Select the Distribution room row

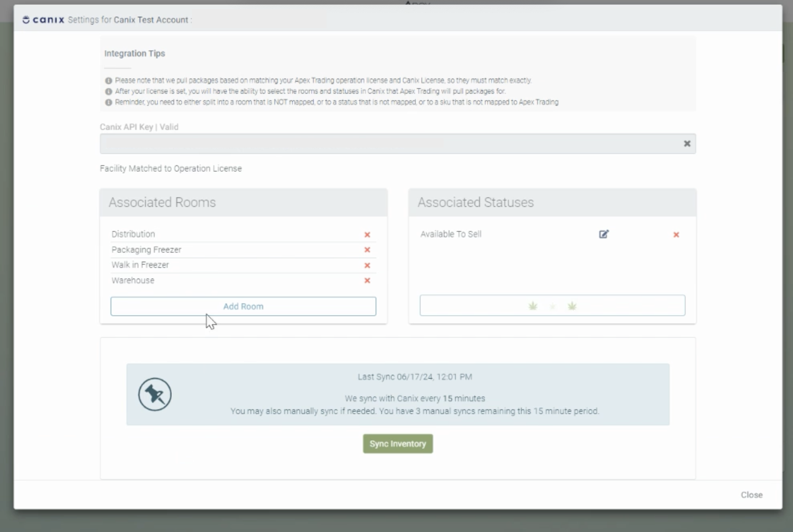(x=244, y=234)
